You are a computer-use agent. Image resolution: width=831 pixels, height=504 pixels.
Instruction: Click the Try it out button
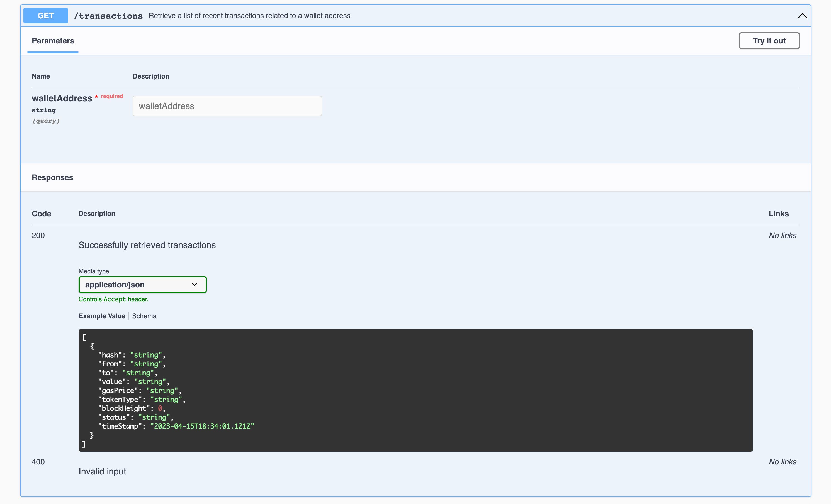coord(769,41)
